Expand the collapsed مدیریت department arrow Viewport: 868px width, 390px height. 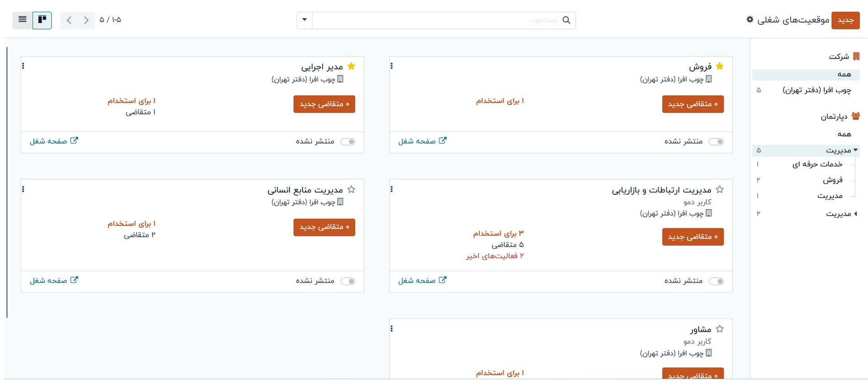tap(855, 214)
